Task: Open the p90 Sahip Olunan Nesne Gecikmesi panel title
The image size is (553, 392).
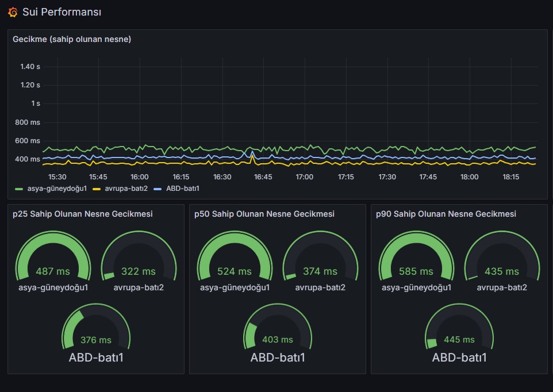Action: point(446,214)
